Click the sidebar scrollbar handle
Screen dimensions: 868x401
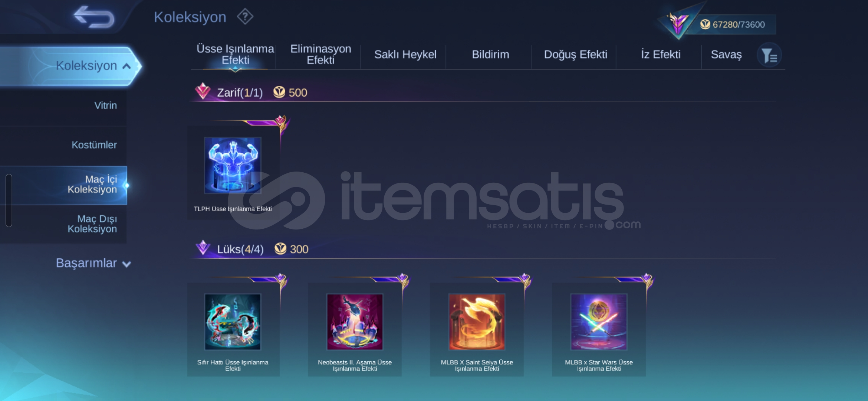click(9, 200)
